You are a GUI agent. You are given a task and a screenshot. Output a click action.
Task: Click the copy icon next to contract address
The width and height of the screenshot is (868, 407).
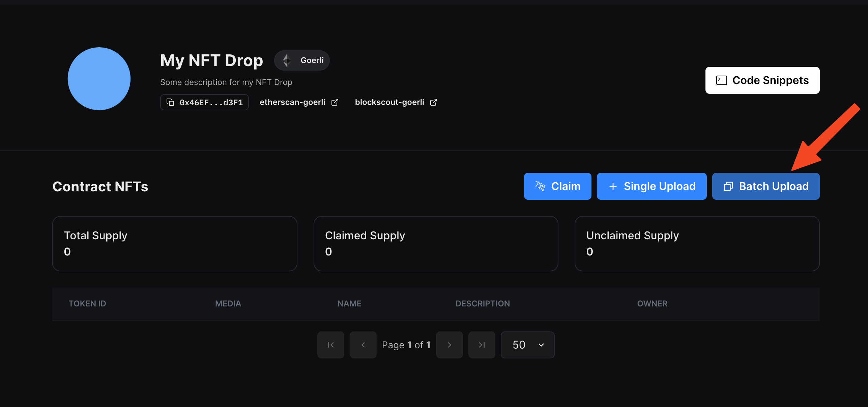point(171,102)
